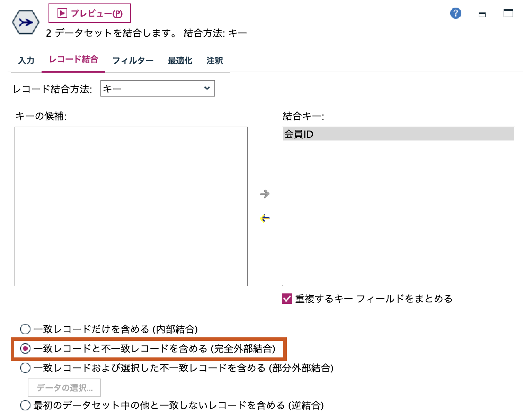Viewport: 532px width, 418px height.
Task: Click the maximize dialog icon
Action: coord(508,13)
